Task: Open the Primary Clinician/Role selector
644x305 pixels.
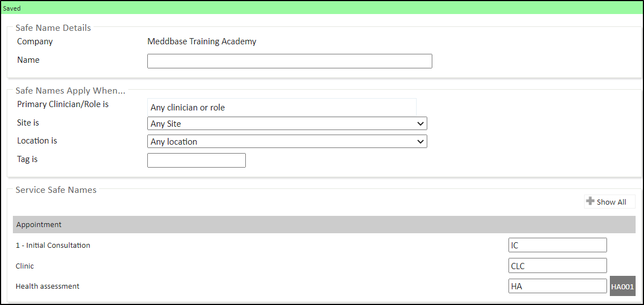Action: click(282, 107)
